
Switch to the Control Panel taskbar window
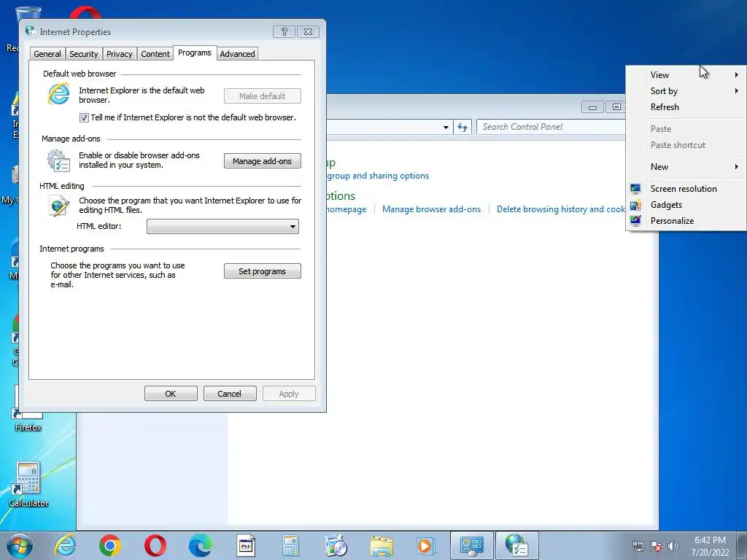point(471,545)
